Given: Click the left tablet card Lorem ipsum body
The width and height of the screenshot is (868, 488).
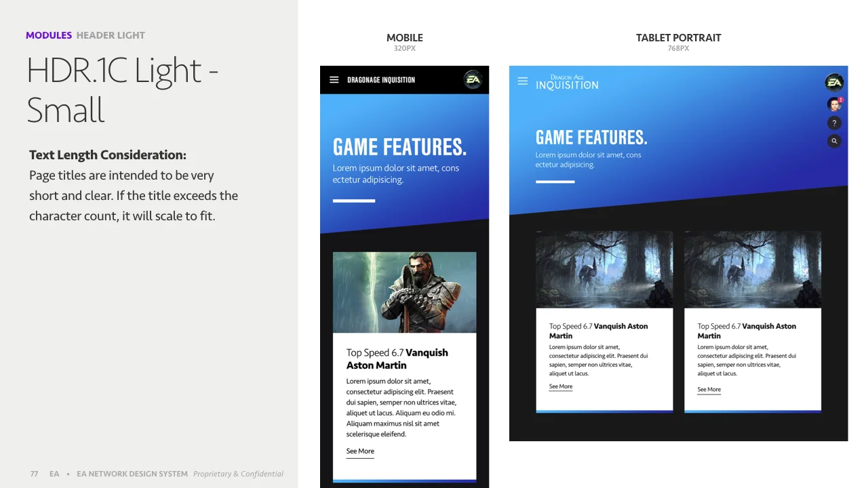Looking at the screenshot, I should click(x=599, y=360).
